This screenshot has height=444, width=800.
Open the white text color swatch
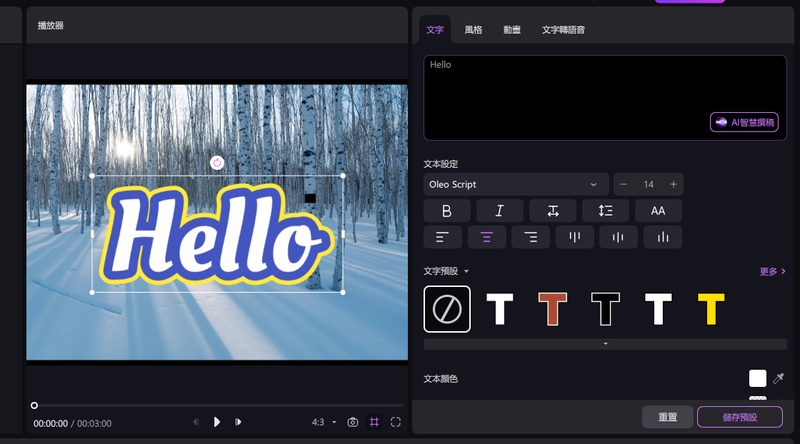758,379
